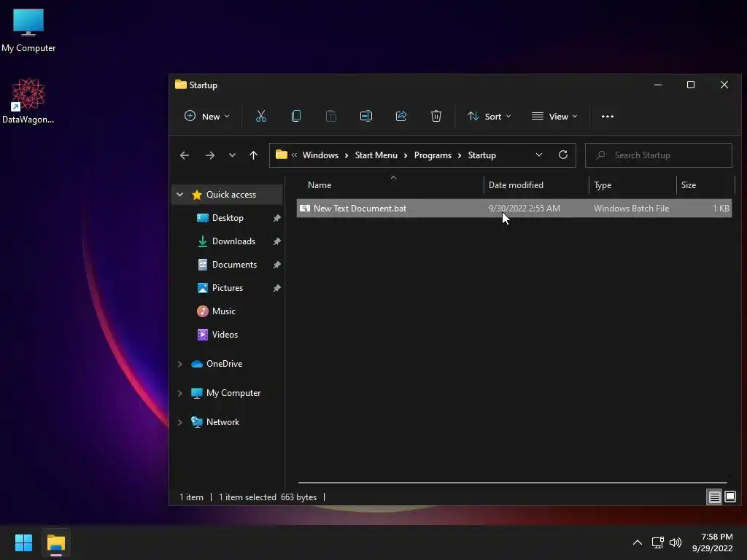The width and height of the screenshot is (747, 560).
Task: Click the Paste clipboard icon
Action: pos(330,116)
